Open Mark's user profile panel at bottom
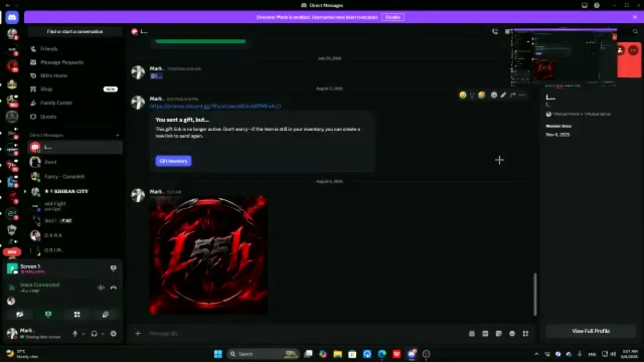The image size is (644, 362). [x=37, y=333]
